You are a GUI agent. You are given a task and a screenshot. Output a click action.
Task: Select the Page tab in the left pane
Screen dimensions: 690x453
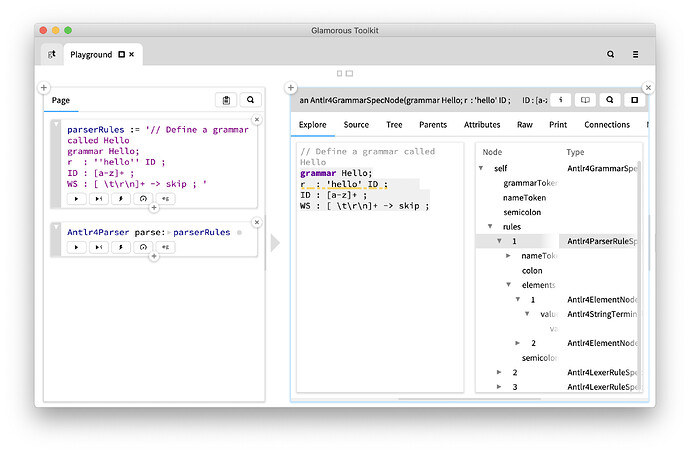pyautogui.click(x=61, y=100)
